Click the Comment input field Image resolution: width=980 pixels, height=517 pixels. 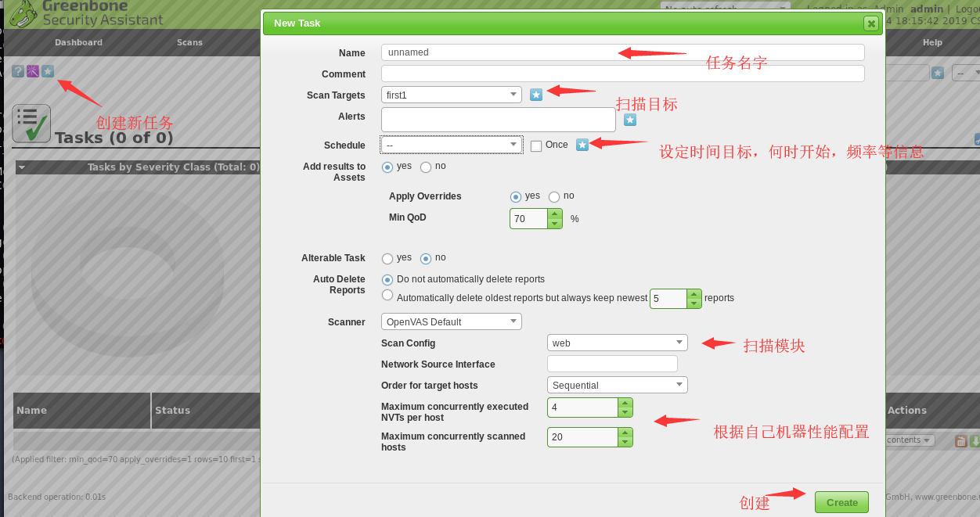[x=623, y=74]
